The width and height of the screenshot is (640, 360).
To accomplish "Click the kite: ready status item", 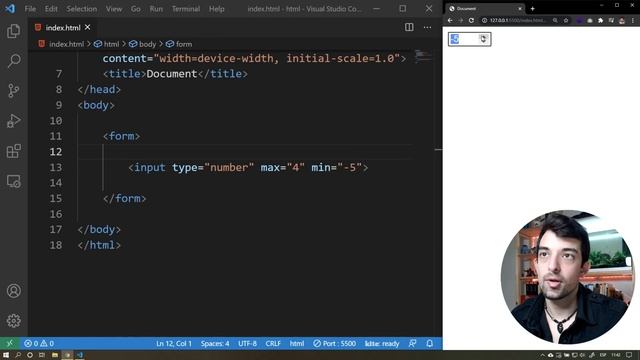I will point(382,343).
